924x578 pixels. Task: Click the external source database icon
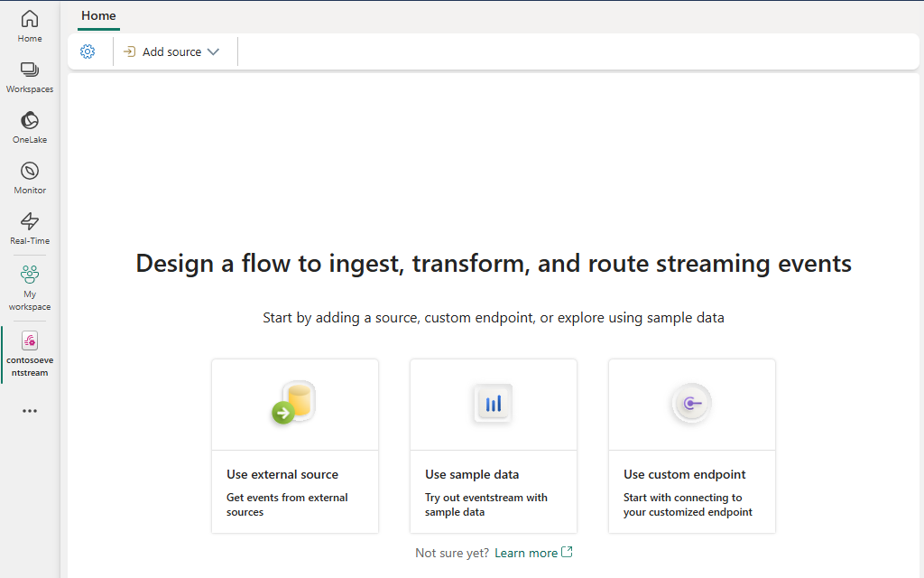pyautogui.click(x=293, y=402)
